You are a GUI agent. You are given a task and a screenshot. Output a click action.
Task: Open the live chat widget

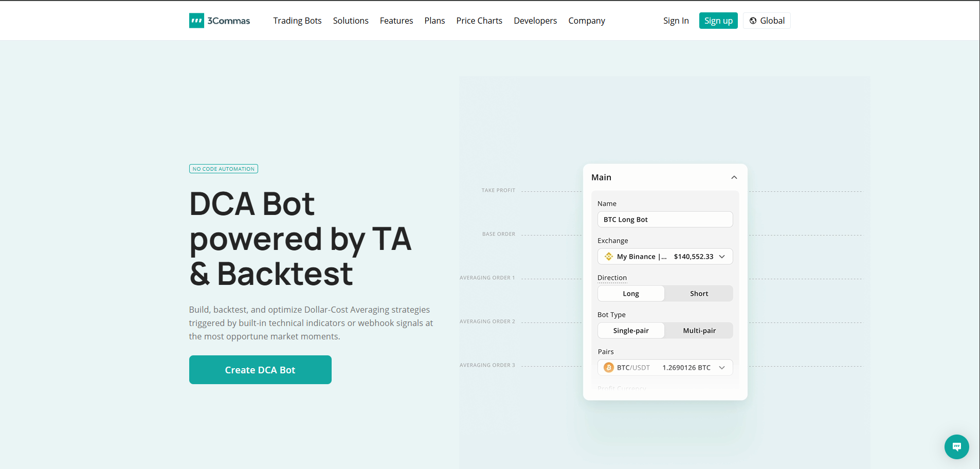[956, 447]
